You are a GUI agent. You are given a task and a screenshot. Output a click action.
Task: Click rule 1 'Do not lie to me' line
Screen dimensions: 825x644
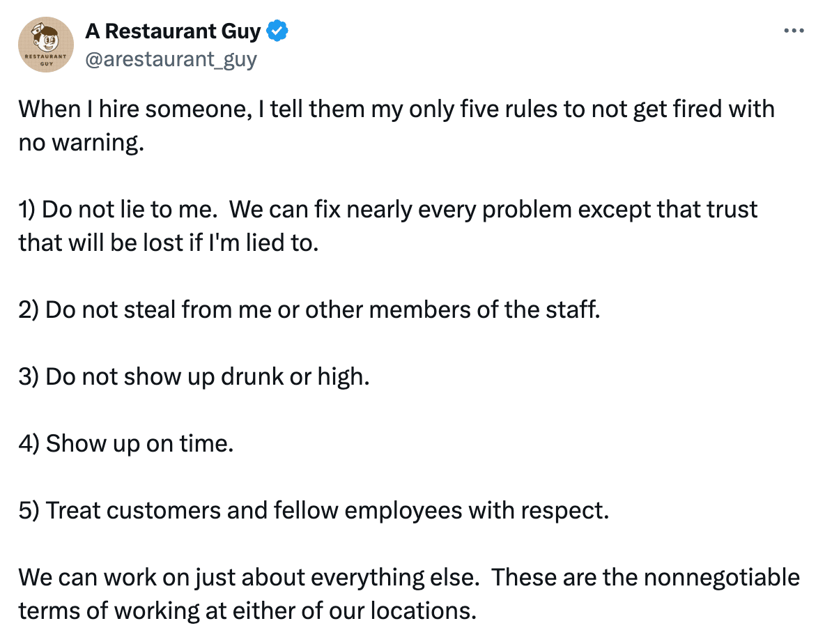point(388,209)
